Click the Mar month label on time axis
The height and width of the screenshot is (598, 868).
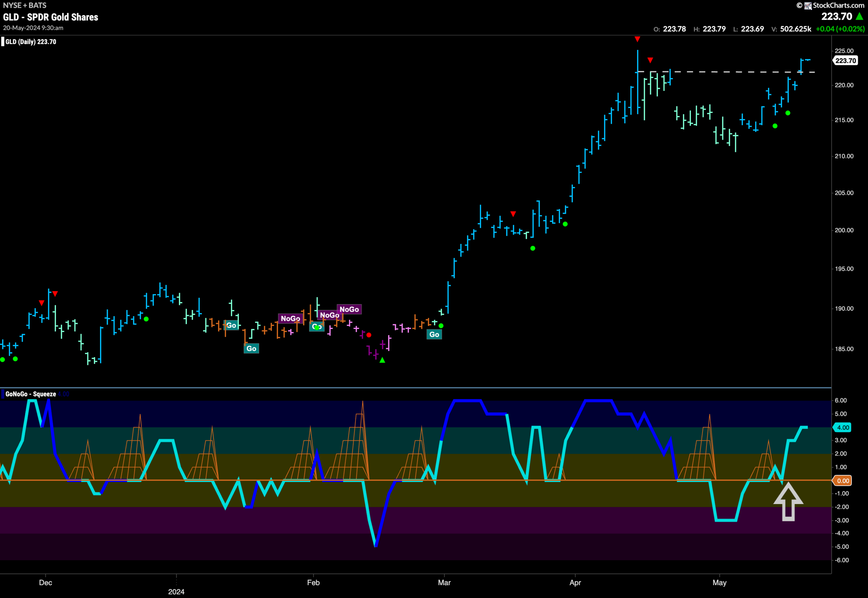[x=445, y=583]
